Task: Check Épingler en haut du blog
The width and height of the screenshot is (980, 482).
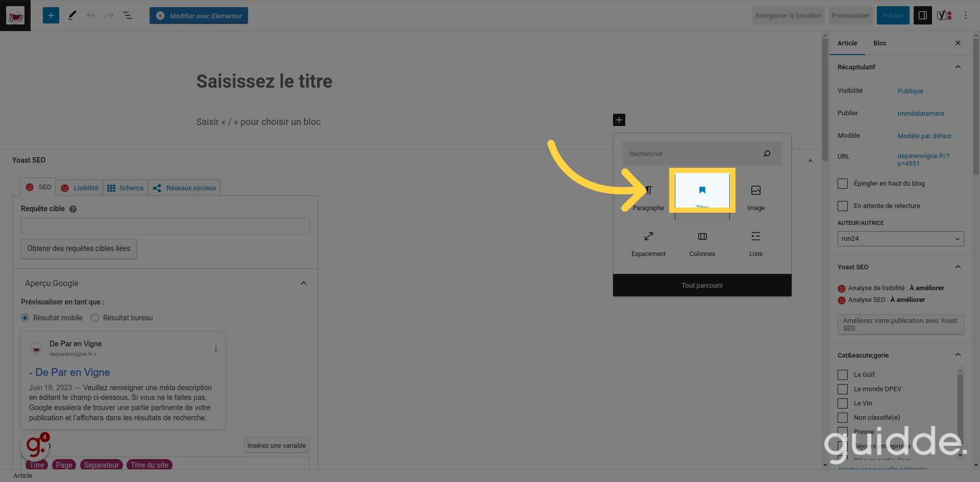Action: pyautogui.click(x=843, y=184)
